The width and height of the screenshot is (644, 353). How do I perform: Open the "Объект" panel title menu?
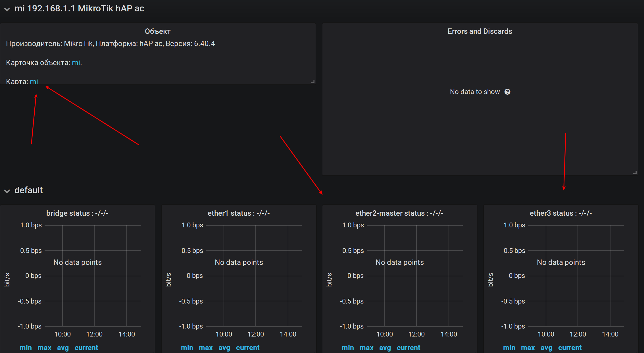pyautogui.click(x=157, y=31)
